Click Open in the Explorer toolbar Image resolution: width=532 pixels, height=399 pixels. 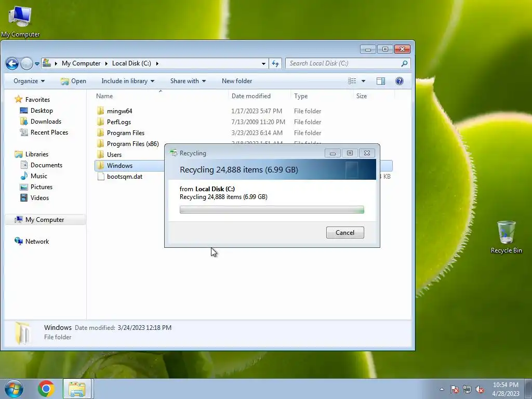[73, 81]
